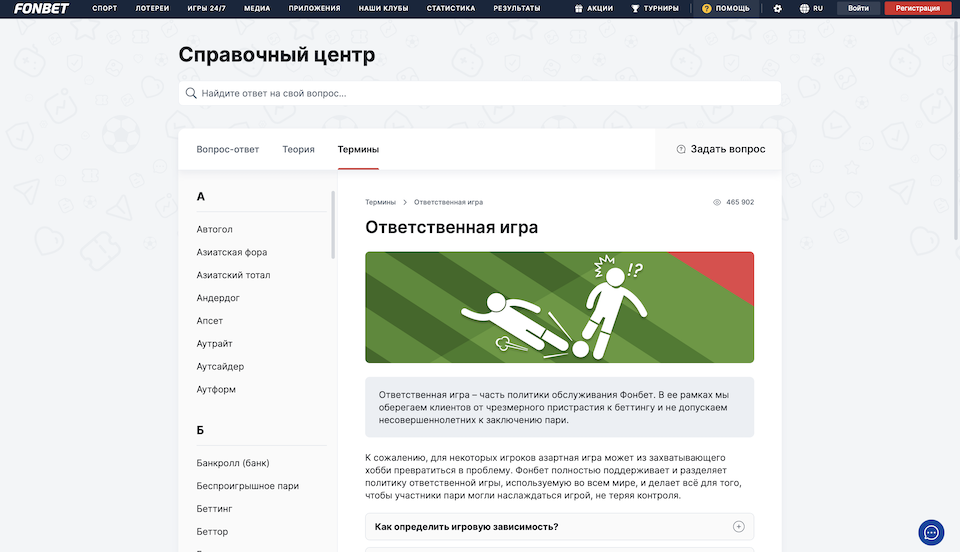Screen dimensions: 960x552
Task: Open term Апсет
Action: [x=209, y=321]
